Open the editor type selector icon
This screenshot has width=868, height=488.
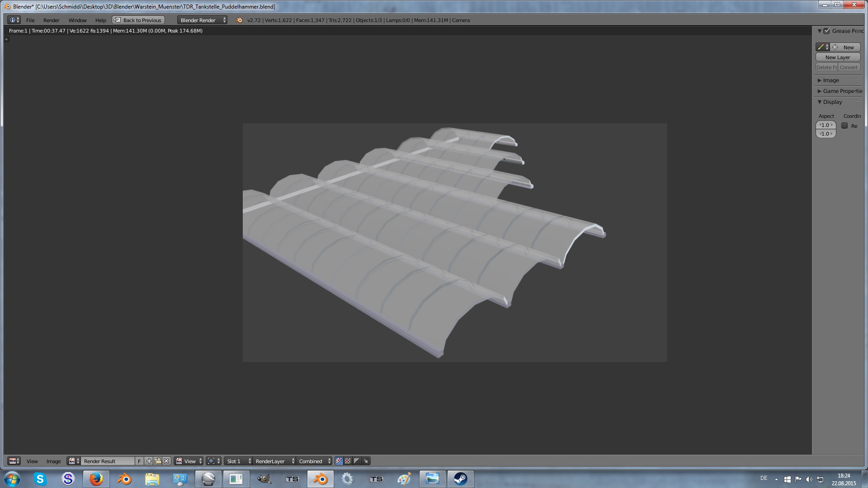(x=14, y=461)
